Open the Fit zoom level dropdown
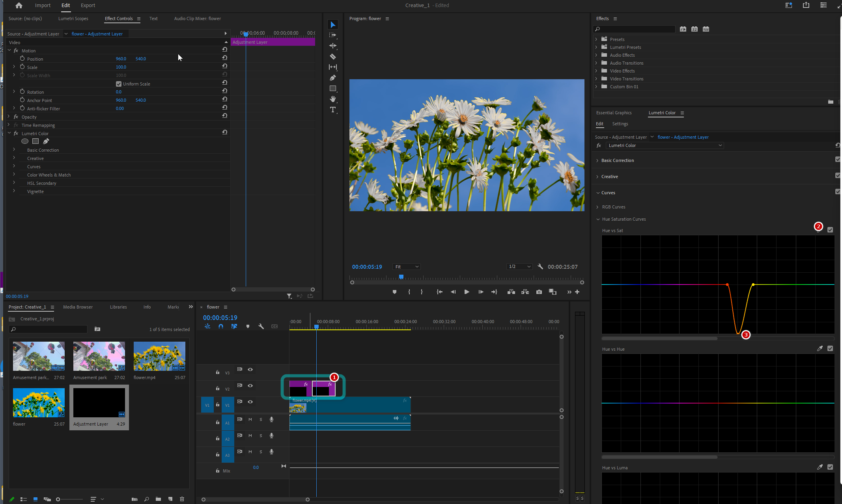The width and height of the screenshot is (842, 504). pos(407,267)
